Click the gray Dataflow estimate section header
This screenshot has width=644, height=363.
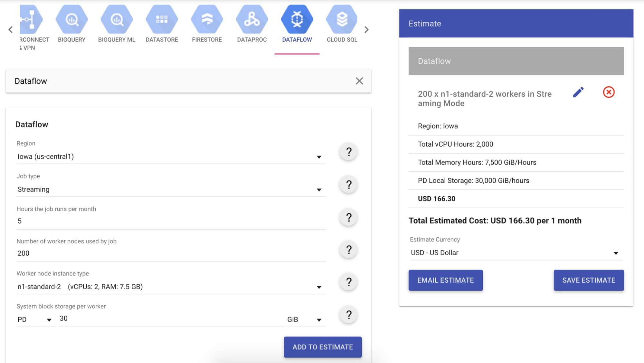click(516, 61)
